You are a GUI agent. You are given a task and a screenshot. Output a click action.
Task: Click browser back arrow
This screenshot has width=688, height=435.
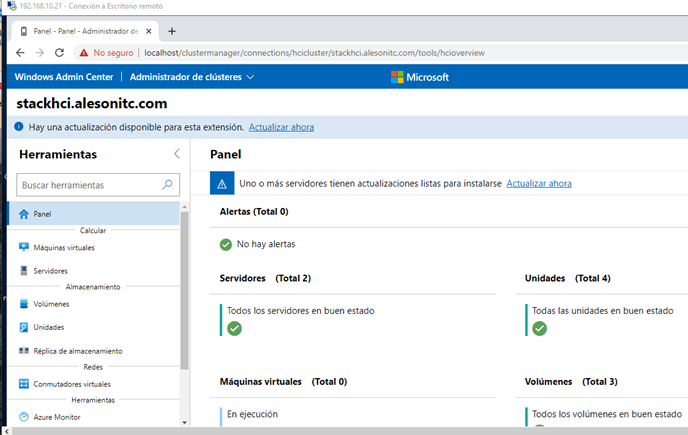point(20,53)
